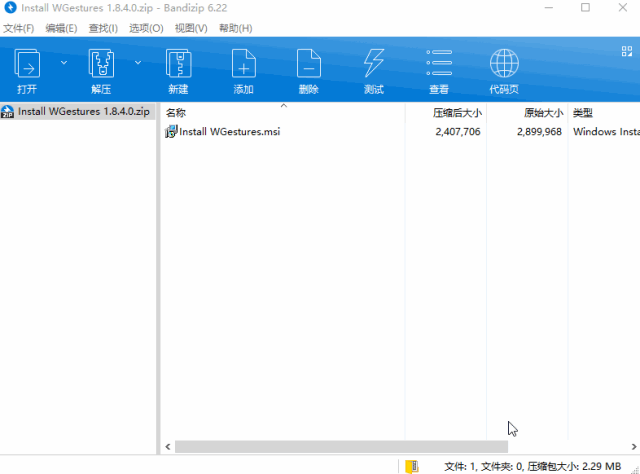Open the 查找(I) menu
This screenshot has width=640, height=474.
[x=103, y=28]
